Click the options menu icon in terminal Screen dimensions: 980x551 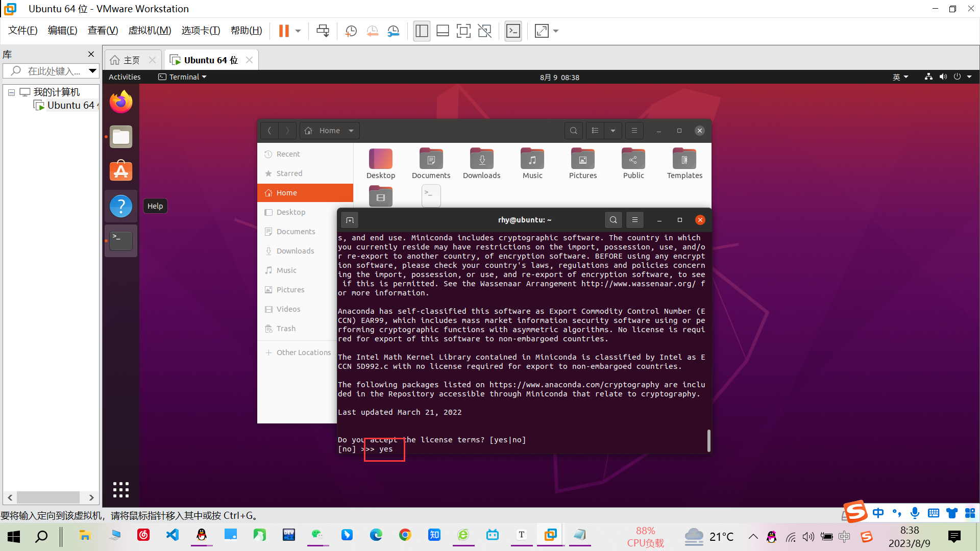click(x=634, y=219)
